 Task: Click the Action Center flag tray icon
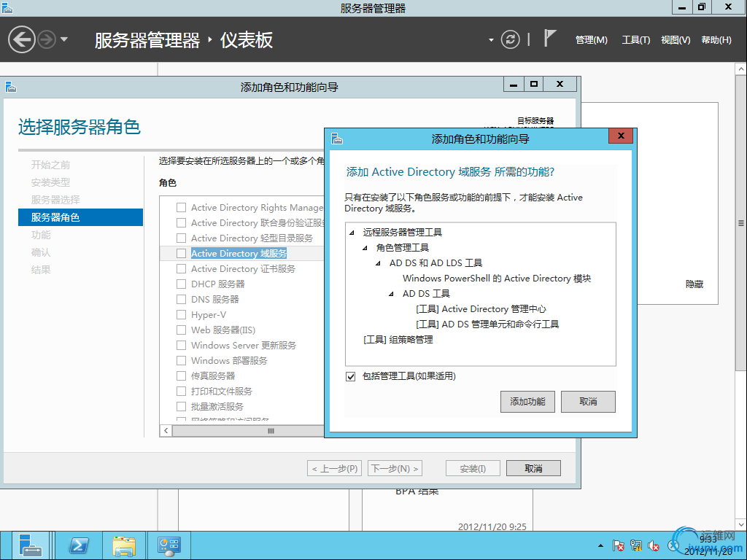pos(619,545)
